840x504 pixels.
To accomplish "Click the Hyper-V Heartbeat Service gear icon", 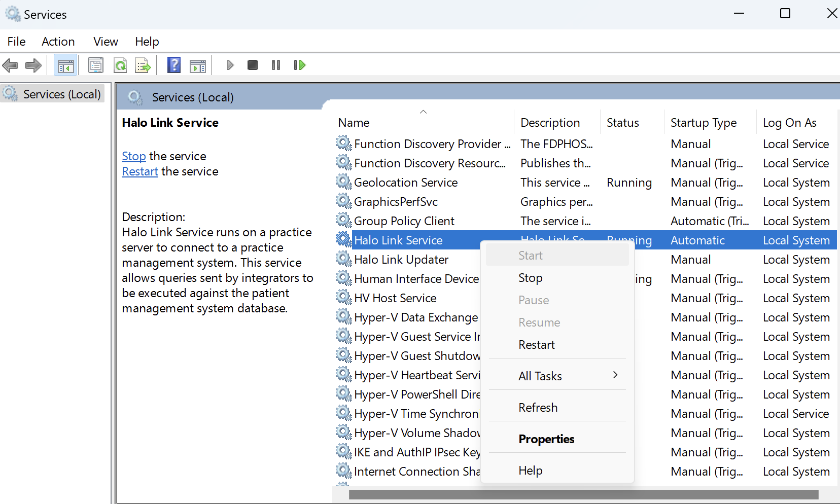I will point(343,374).
